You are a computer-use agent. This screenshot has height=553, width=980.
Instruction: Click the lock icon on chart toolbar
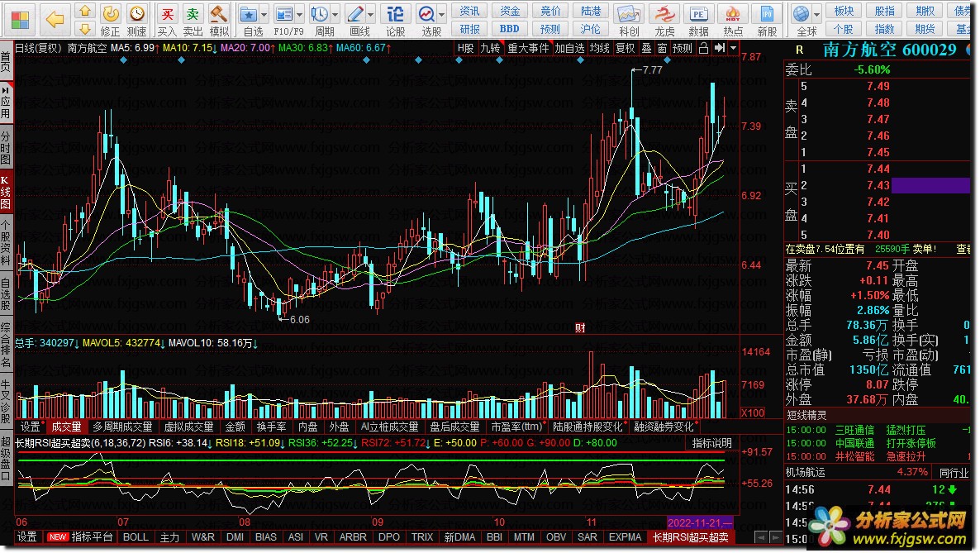pyautogui.click(x=703, y=48)
